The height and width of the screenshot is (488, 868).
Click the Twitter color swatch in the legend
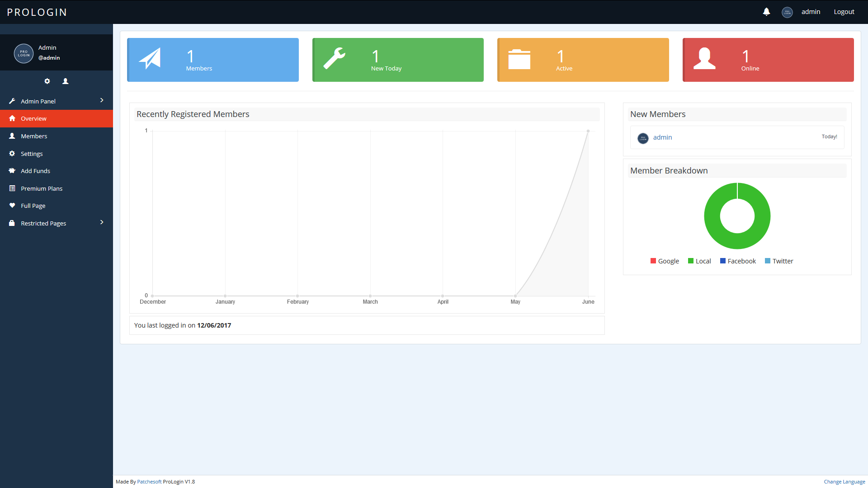pos(768,261)
